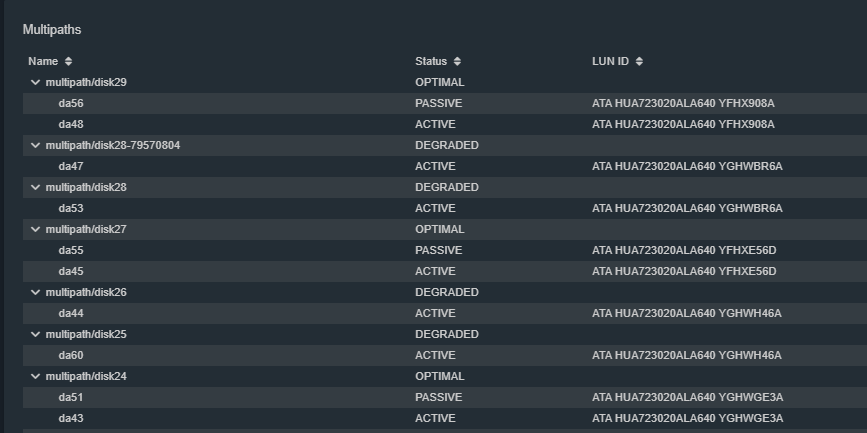The height and width of the screenshot is (433, 867).
Task: Collapse the multipath/disk24 group chevron
Action: coord(35,377)
